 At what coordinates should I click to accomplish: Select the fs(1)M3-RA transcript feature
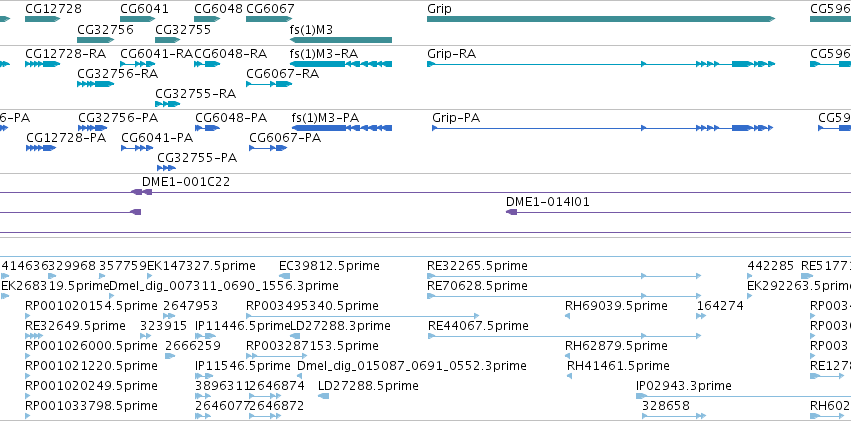tap(341, 64)
